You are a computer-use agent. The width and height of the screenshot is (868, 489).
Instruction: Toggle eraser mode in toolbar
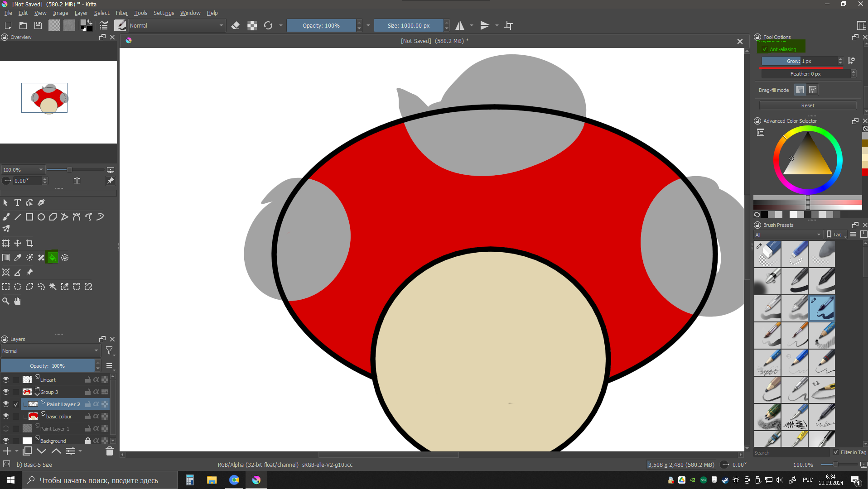pos(236,25)
